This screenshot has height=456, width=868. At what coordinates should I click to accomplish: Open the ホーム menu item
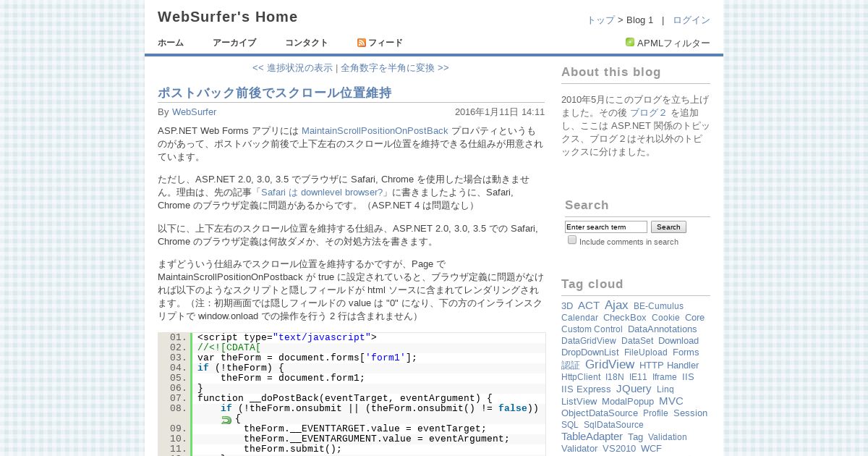171,43
